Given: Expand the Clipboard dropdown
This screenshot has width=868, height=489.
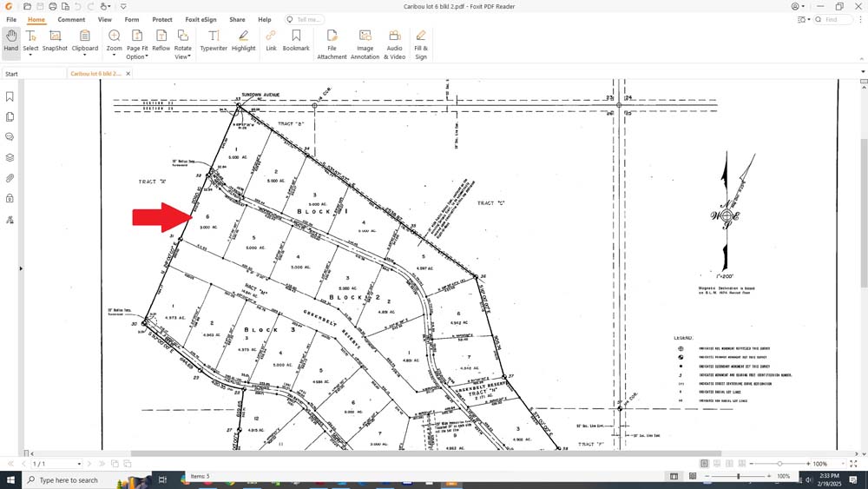Looking at the screenshot, I should (85, 56).
